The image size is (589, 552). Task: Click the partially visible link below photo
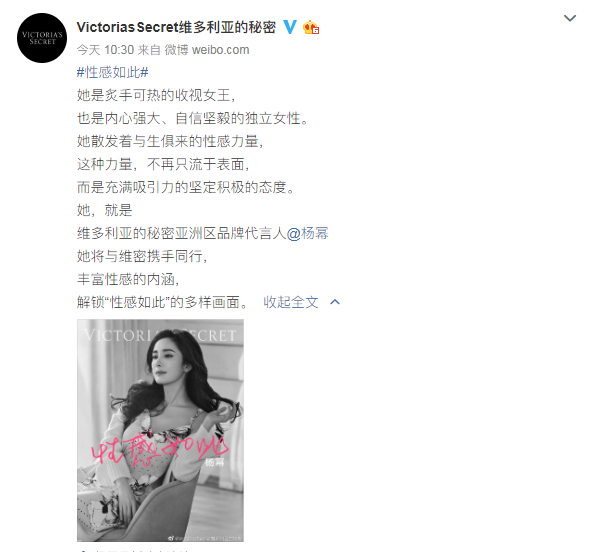pos(133,550)
